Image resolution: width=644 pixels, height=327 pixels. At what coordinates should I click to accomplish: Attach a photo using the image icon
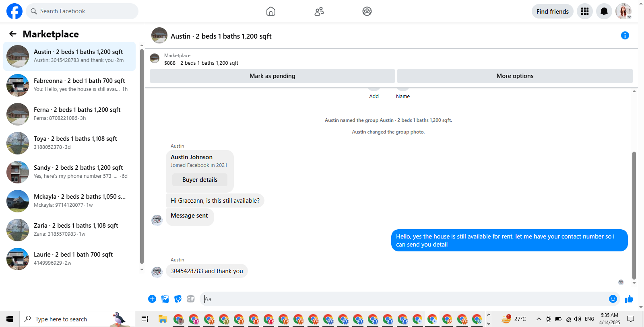pyautogui.click(x=165, y=299)
